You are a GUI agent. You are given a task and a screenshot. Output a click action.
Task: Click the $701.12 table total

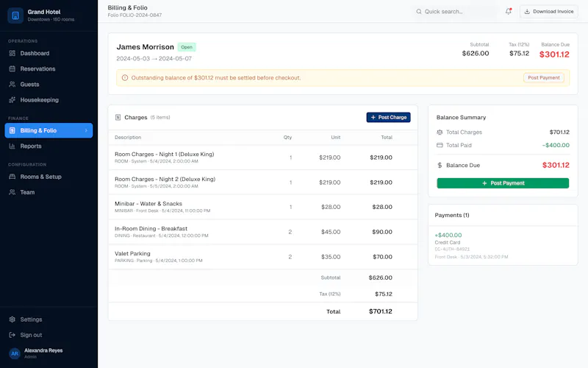click(x=380, y=311)
